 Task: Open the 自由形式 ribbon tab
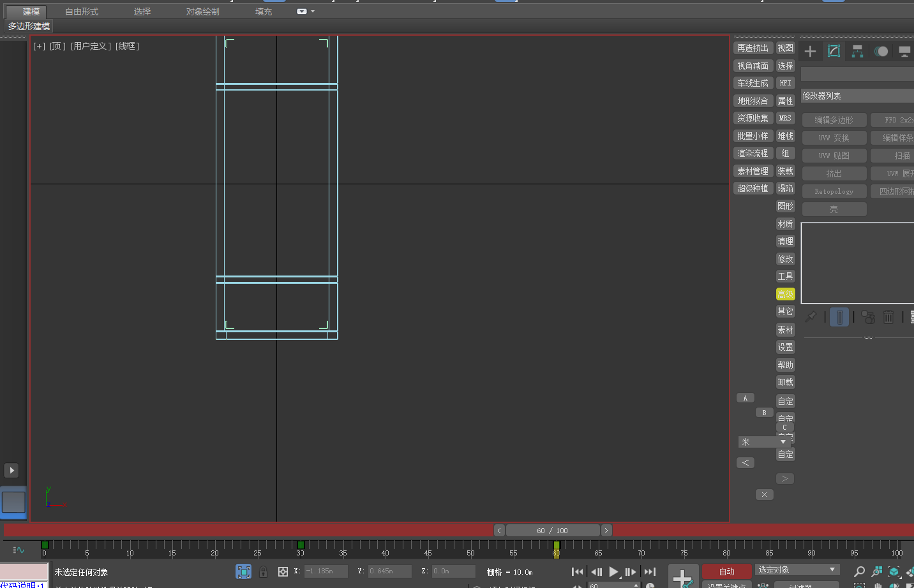click(x=82, y=11)
